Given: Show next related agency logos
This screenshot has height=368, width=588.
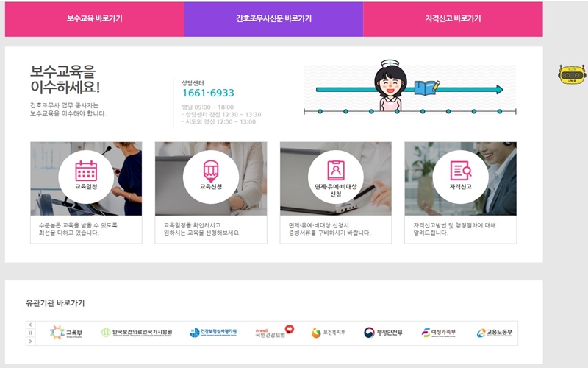Looking at the screenshot, I should point(30,342).
